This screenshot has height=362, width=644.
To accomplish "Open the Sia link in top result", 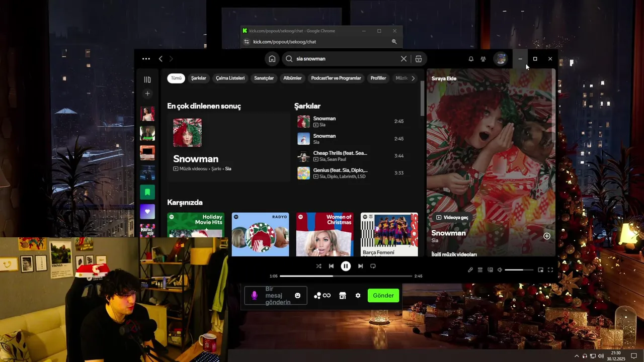I will click(x=228, y=169).
